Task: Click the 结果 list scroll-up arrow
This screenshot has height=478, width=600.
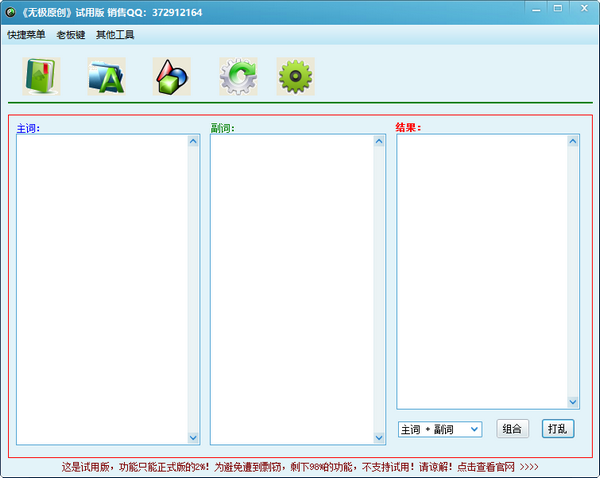Action: tap(573, 141)
